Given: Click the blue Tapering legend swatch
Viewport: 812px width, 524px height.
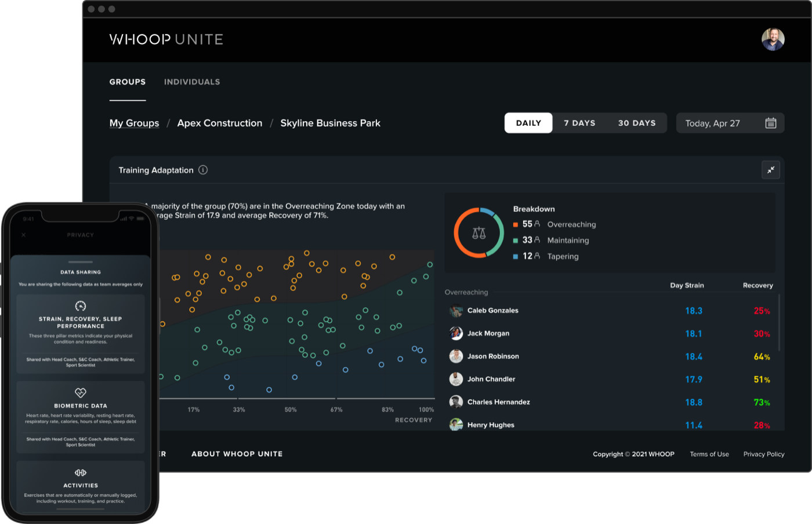Looking at the screenshot, I should [x=515, y=256].
